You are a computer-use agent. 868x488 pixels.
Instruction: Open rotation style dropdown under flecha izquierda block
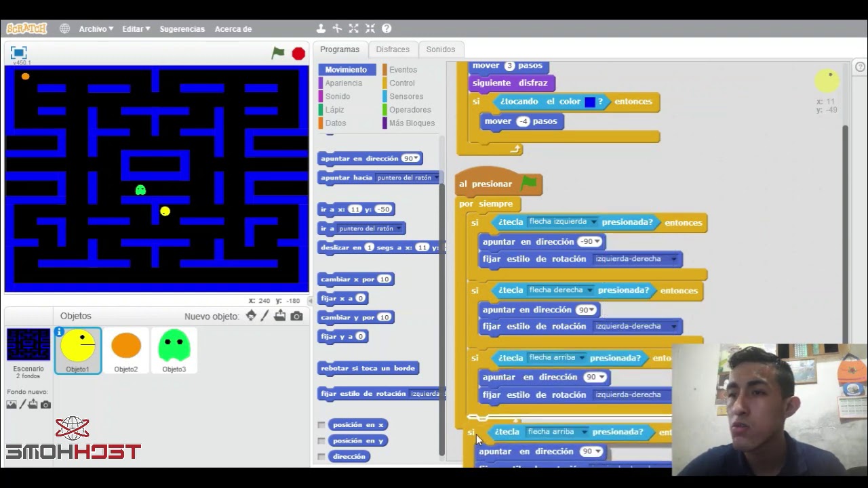[673, 259]
